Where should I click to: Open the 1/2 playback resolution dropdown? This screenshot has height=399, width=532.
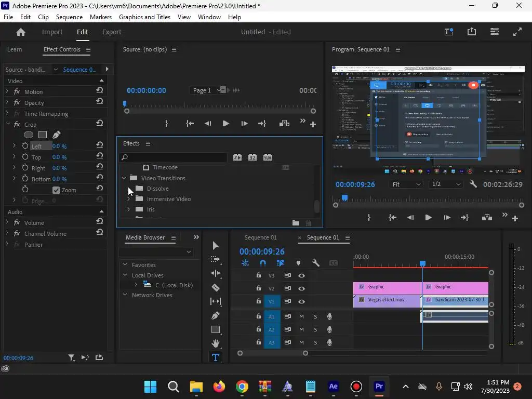click(445, 184)
